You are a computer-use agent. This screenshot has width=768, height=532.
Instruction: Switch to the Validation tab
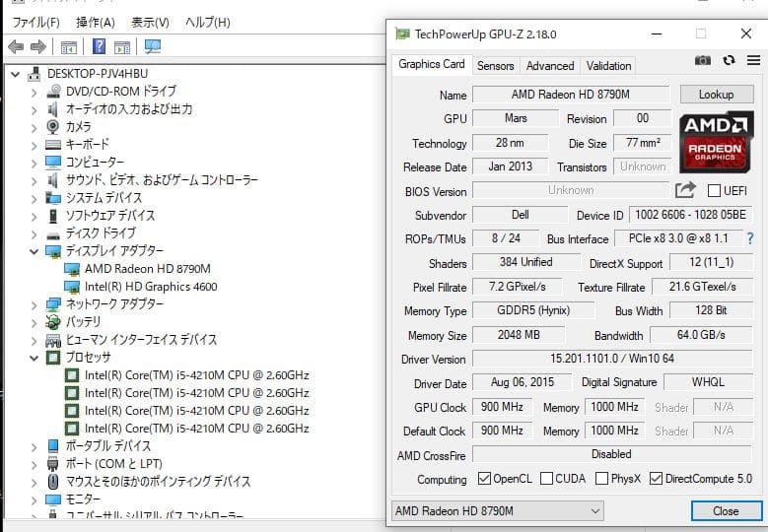click(x=609, y=66)
